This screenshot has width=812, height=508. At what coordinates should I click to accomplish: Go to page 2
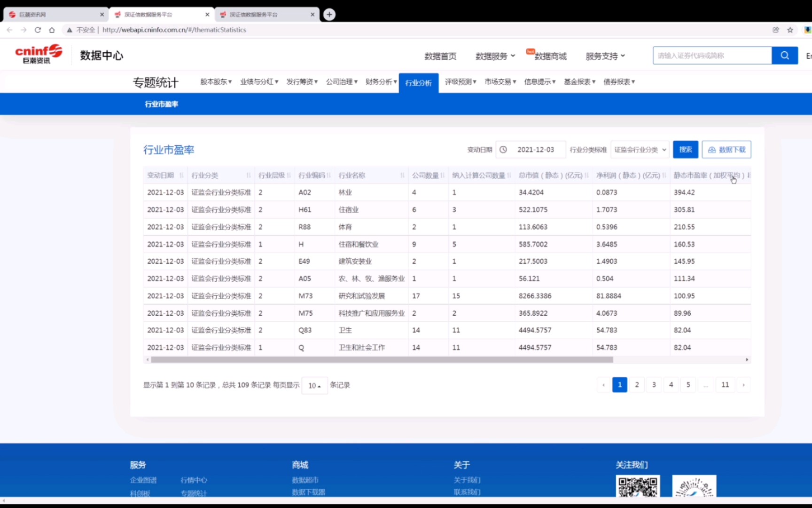click(x=637, y=385)
